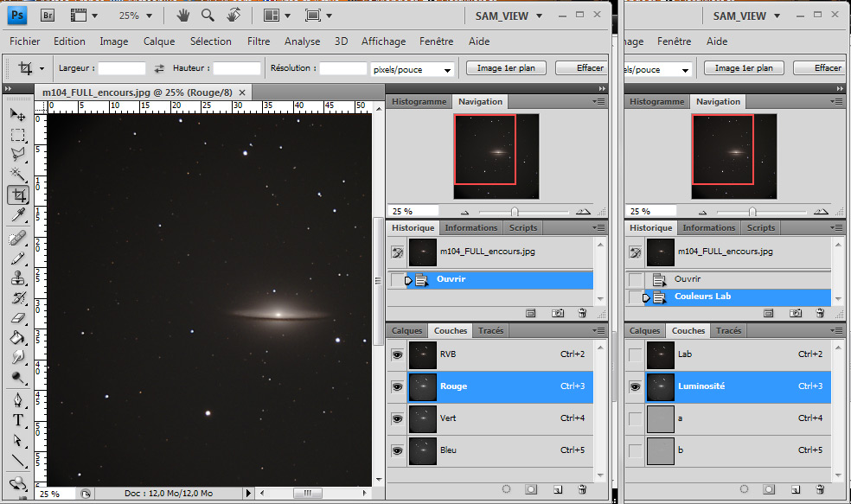Select the Lasso tool

(x=17, y=154)
